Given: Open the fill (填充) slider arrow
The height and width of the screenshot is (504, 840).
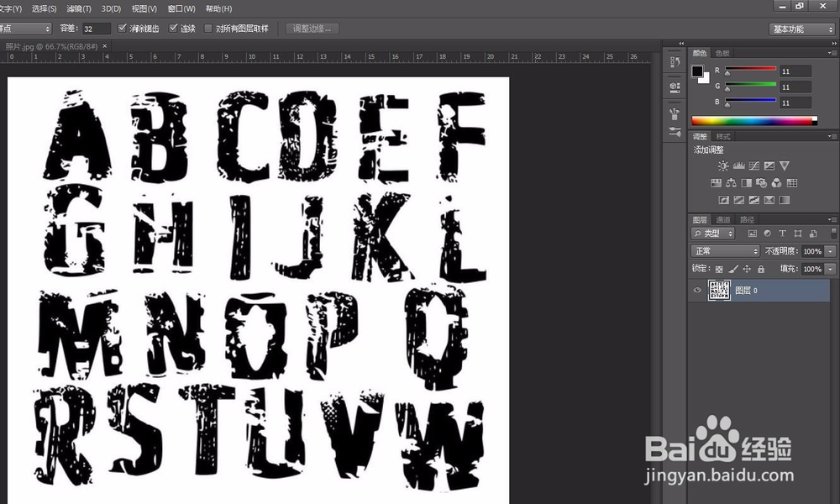Looking at the screenshot, I should coord(831,269).
